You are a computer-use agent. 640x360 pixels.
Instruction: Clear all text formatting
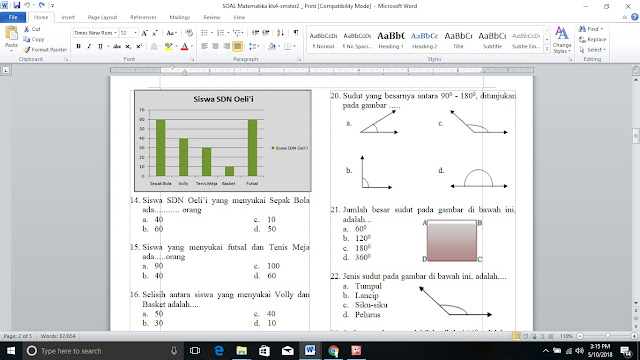(189, 33)
